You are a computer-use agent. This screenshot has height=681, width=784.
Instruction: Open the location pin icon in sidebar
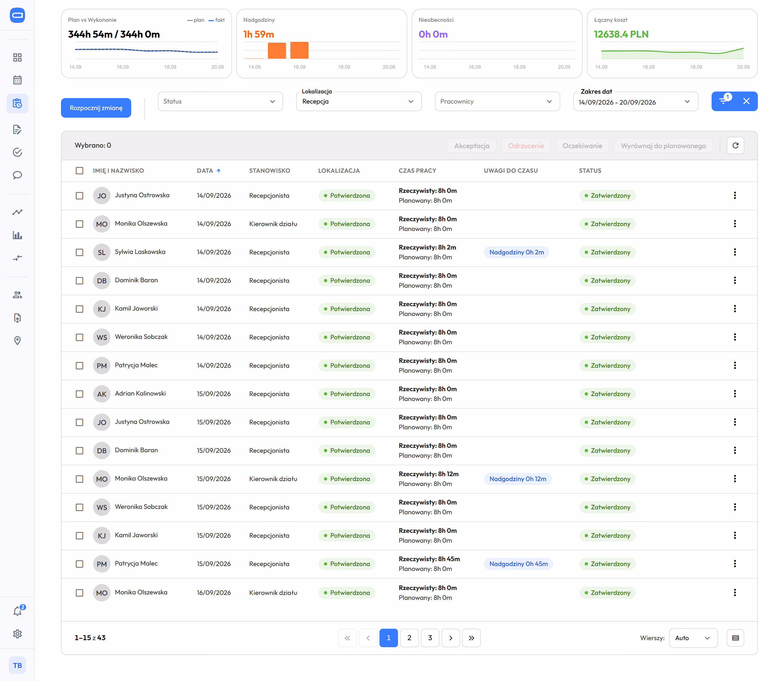click(17, 340)
